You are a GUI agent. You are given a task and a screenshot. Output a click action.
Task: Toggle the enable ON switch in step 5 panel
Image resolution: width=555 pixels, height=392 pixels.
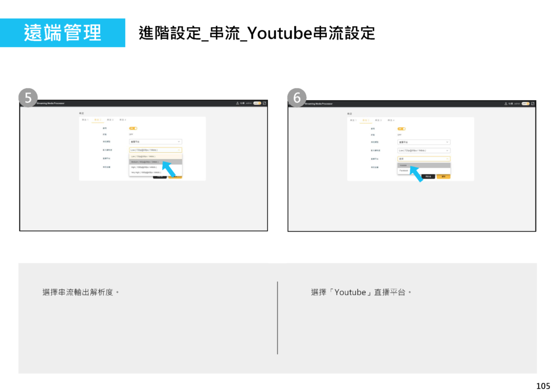pyautogui.click(x=133, y=128)
